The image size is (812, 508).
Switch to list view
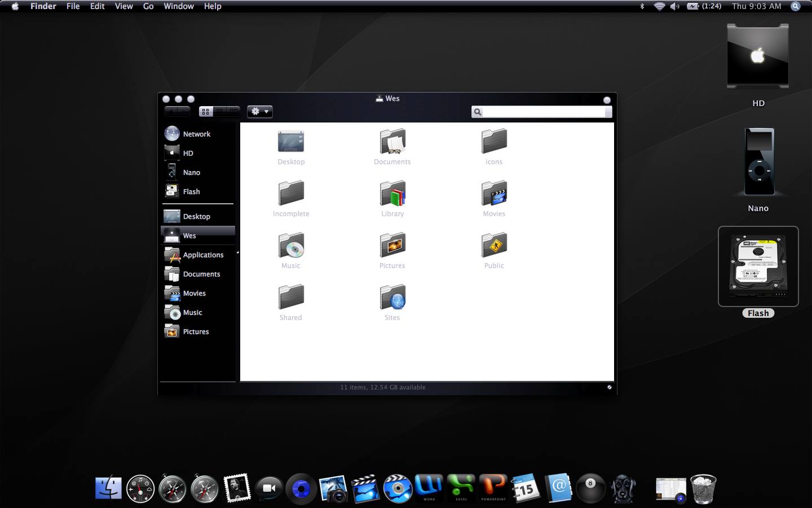[219, 112]
